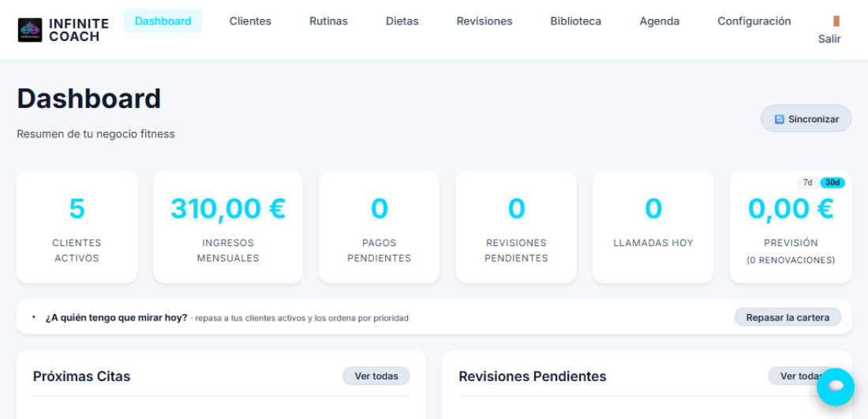Expand the '¿A quién tengo que mirar hoy?' triangle
This screenshot has height=419, width=868.
click(x=34, y=318)
